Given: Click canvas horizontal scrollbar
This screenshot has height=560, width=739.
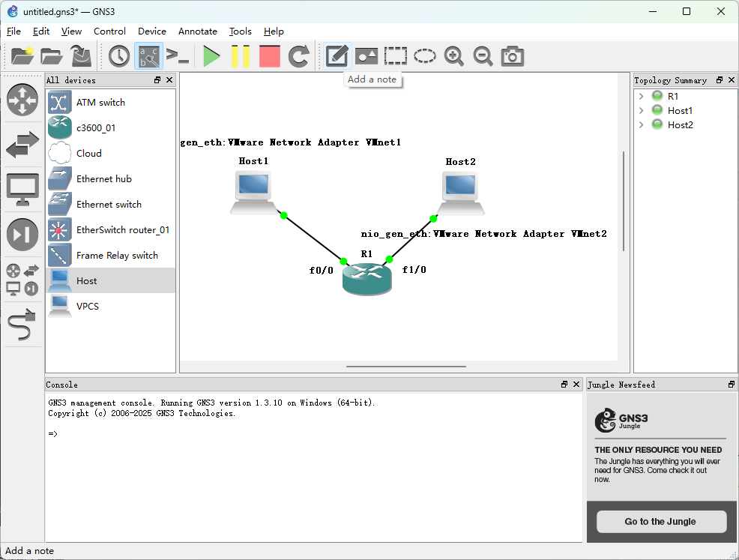Looking at the screenshot, I should (x=405, y=367).
